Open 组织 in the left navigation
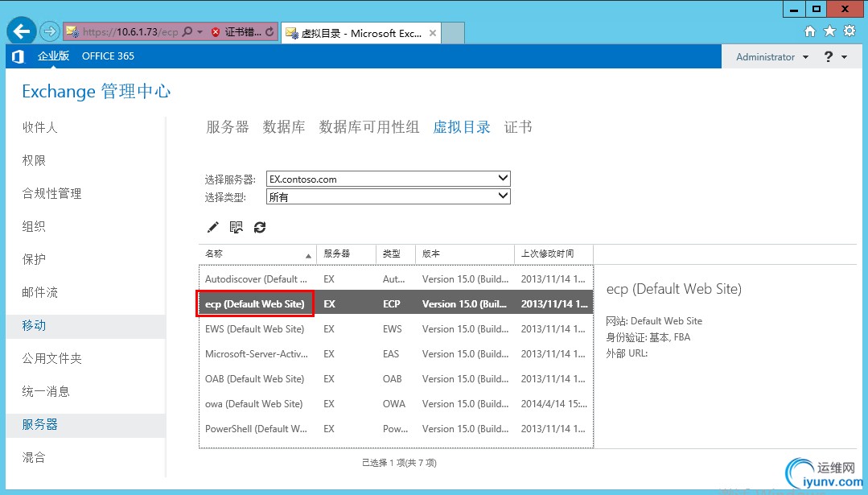This screenshot has height=495, width=868. 34,226
